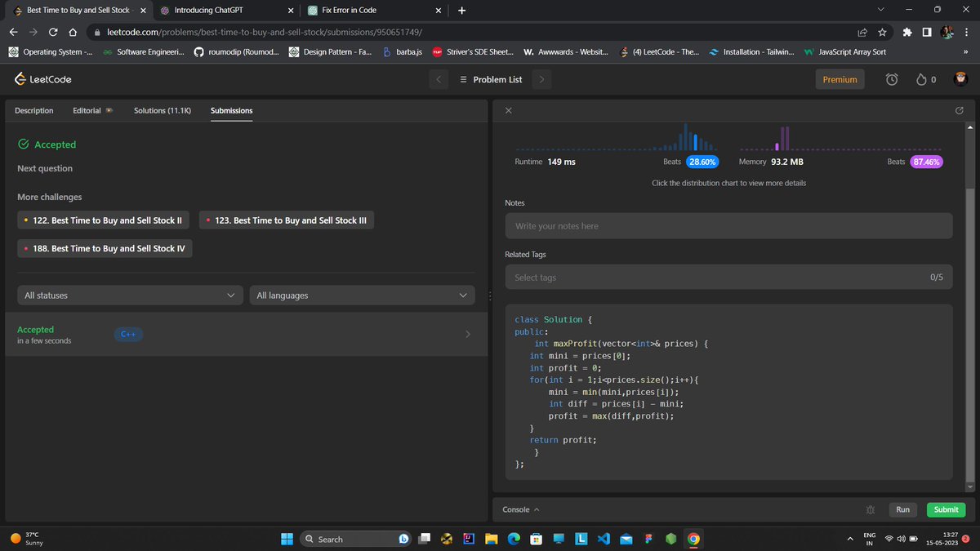980x551 pixels.
Task: Open the timer alarm clock icon
Action: [x=892, y=79]
